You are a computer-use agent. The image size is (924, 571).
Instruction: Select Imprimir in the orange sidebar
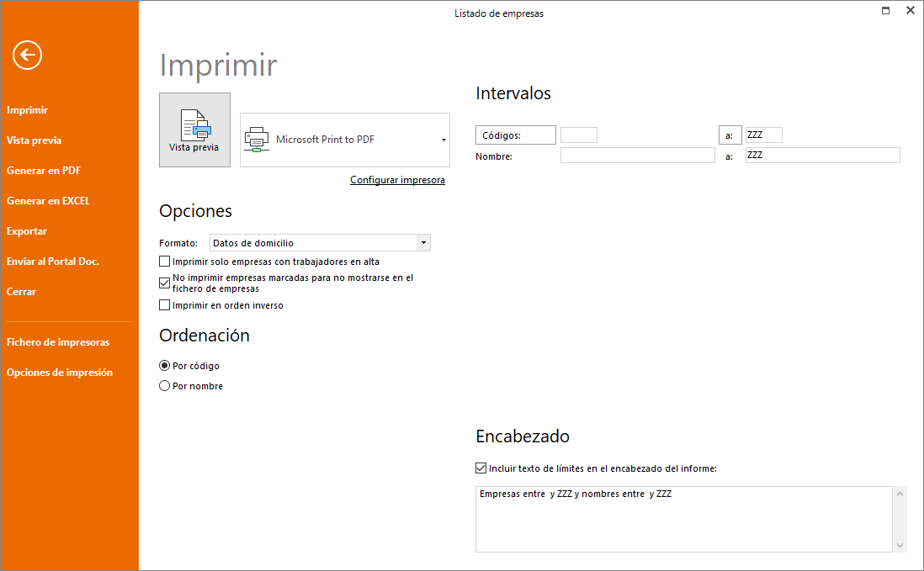coord(27,110)
